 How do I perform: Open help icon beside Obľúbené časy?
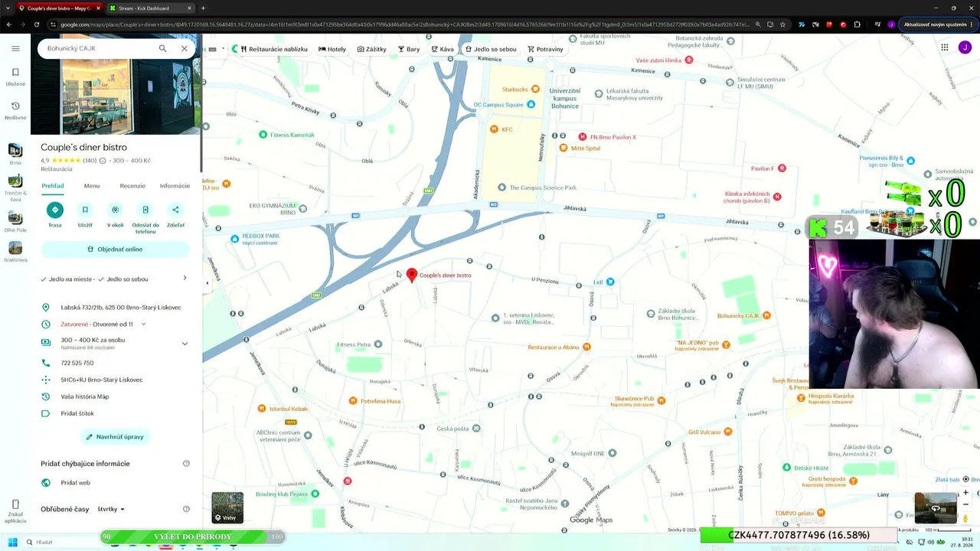[186, 509]
